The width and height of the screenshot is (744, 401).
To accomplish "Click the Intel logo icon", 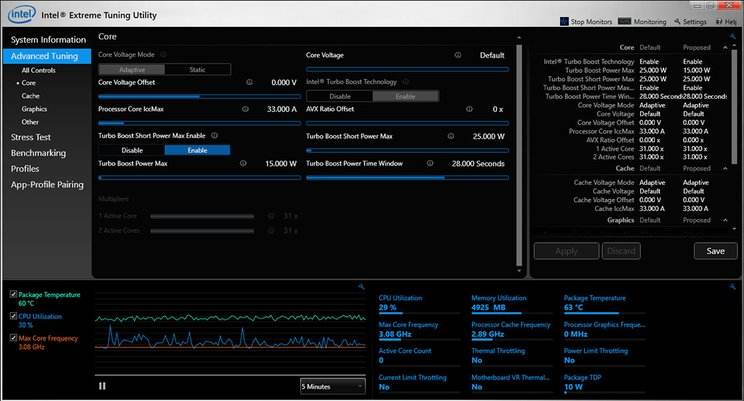I will [21, 14].
